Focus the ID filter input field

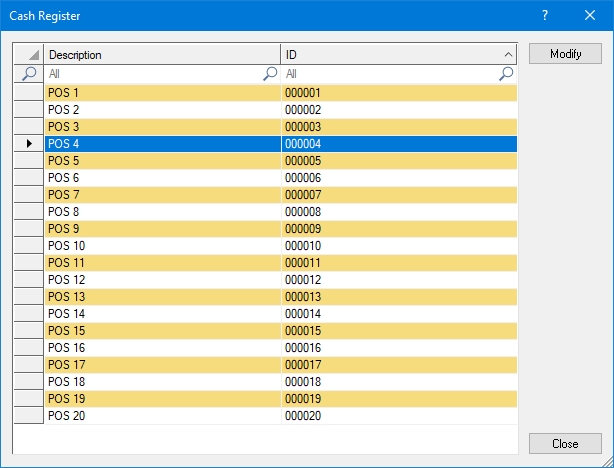(x=390, y=74)
